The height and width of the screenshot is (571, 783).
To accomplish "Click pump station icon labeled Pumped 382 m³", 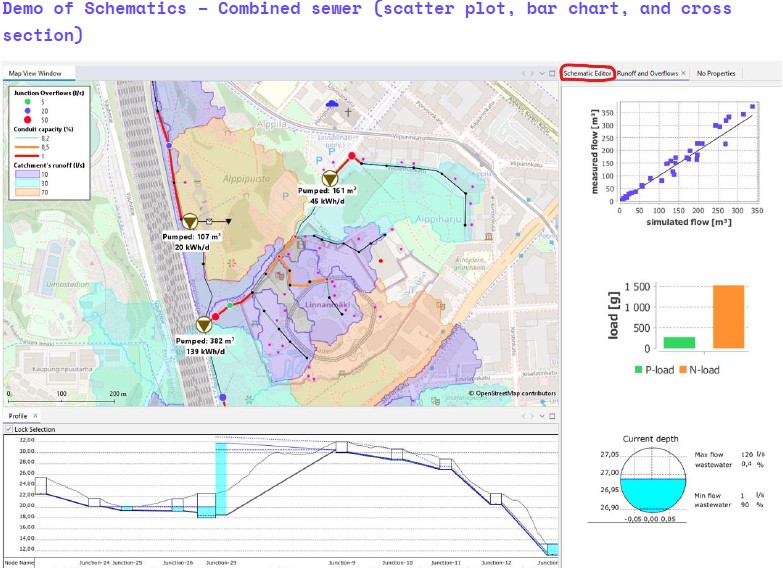I will [204, 324].
